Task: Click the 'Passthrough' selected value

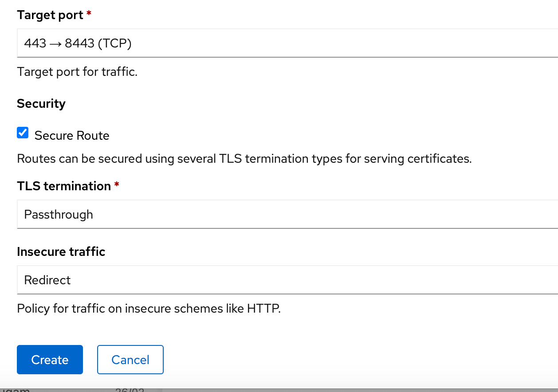Action: tap(59, 215)
